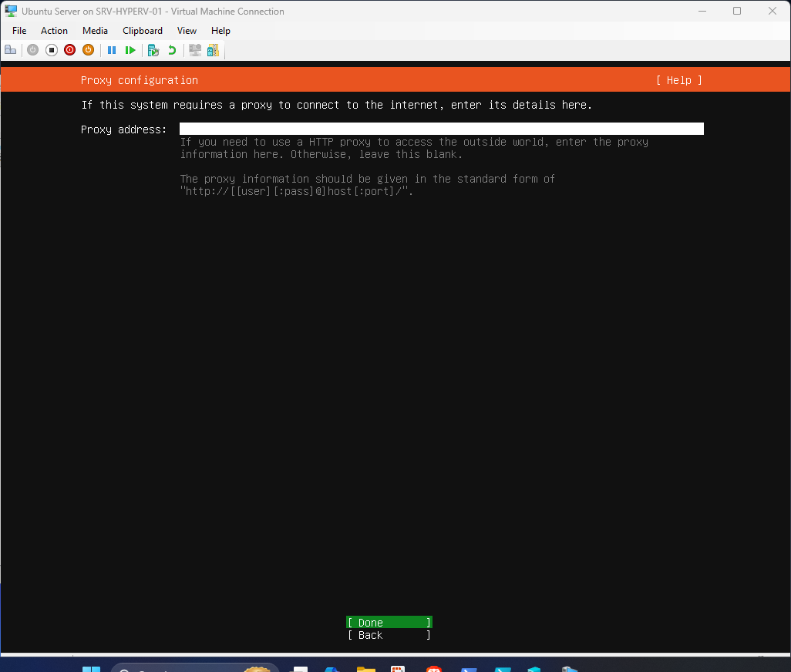Click the Proxy address input field

pos(439,128)
